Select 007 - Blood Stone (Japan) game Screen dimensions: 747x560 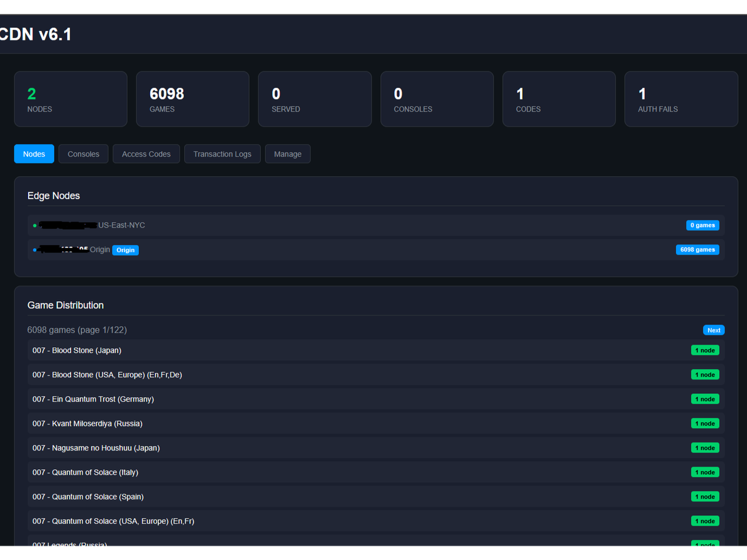coord(77,350)
